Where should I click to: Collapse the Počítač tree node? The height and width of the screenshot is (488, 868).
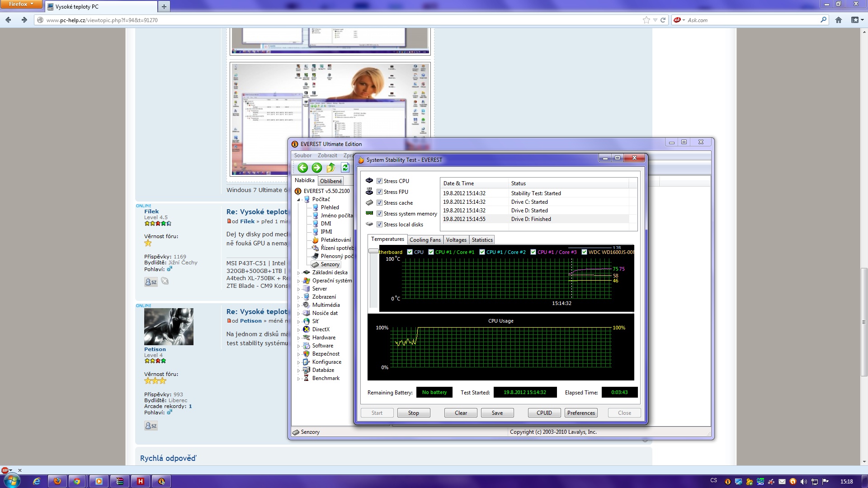pos(298,200)
